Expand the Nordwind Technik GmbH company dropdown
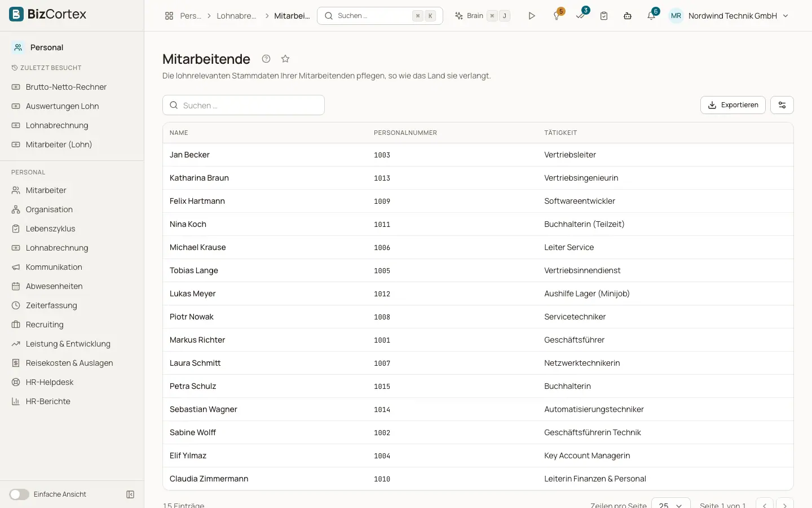The image size is (812, 508). tap(738, 16)
